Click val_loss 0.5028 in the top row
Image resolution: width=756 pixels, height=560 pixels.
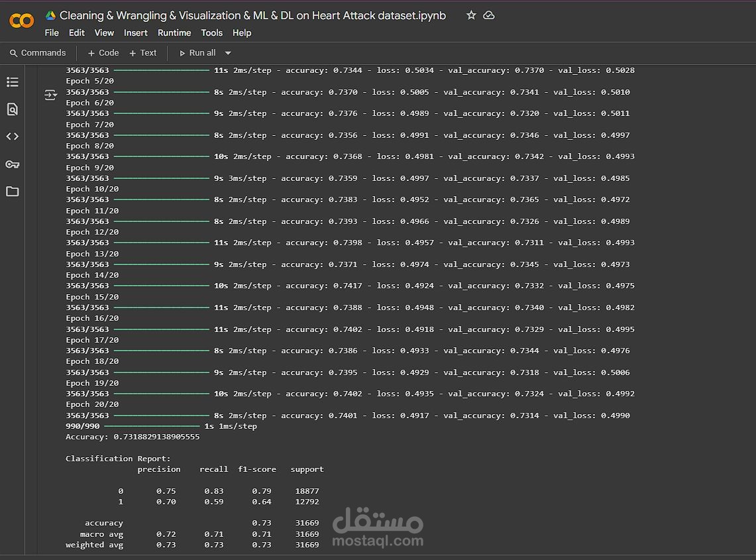click(x=620, y=70)
